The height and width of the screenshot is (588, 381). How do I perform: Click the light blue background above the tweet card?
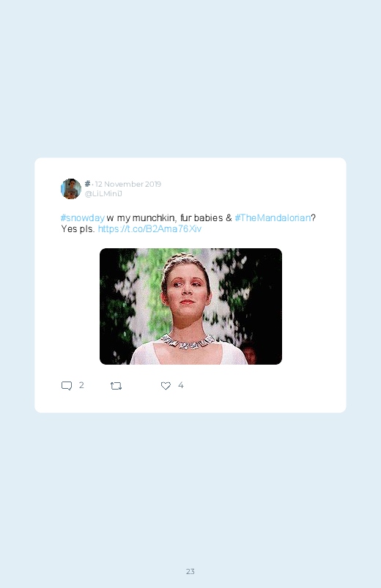tap(190, 79)
